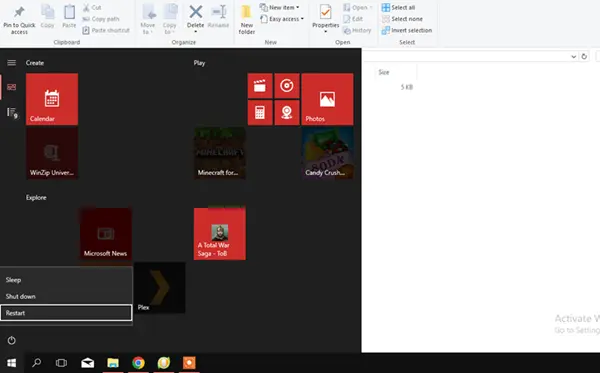Open Mail app from taskbar
Viewport: 600px width, 373px height.
(x=88, y=363)
